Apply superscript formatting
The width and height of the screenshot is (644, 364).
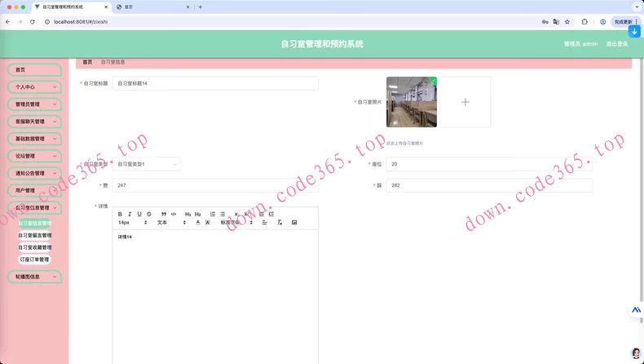[x=246, y=214]
